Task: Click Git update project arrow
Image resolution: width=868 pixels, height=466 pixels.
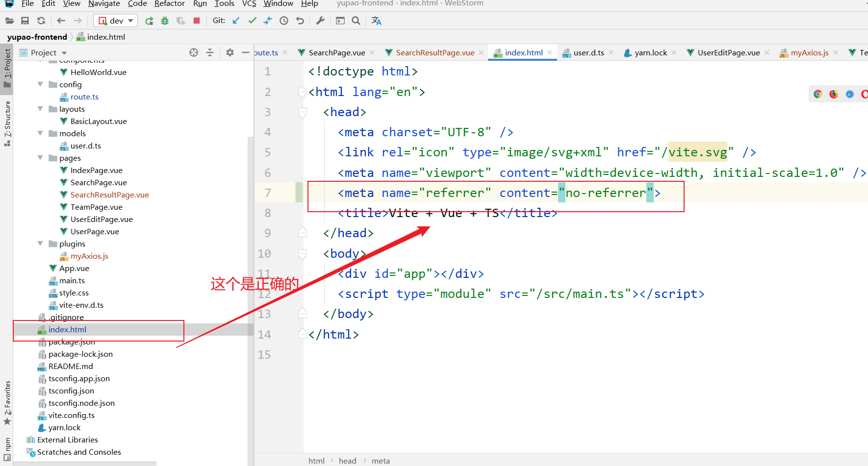Action: pyautogui.click(x=236, y=21)
